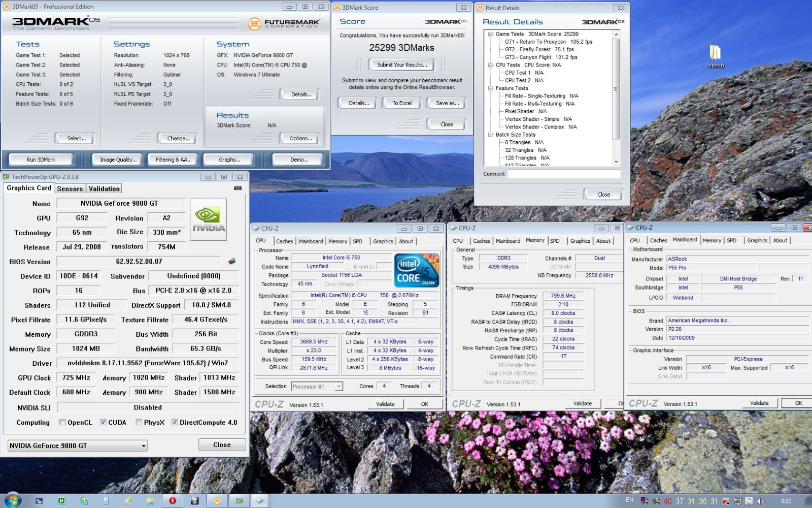Click the Kaspersky tray icon

726,501
